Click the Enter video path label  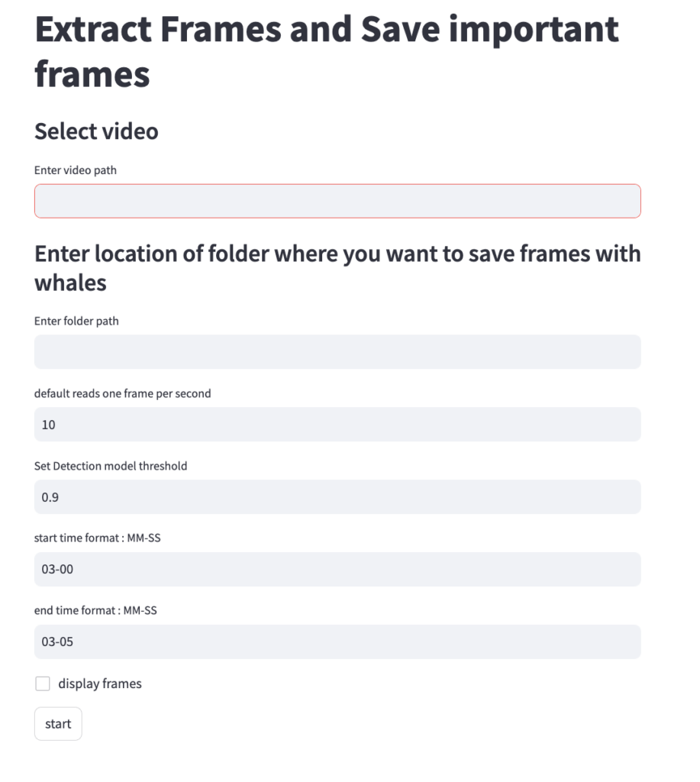(76, 170)
